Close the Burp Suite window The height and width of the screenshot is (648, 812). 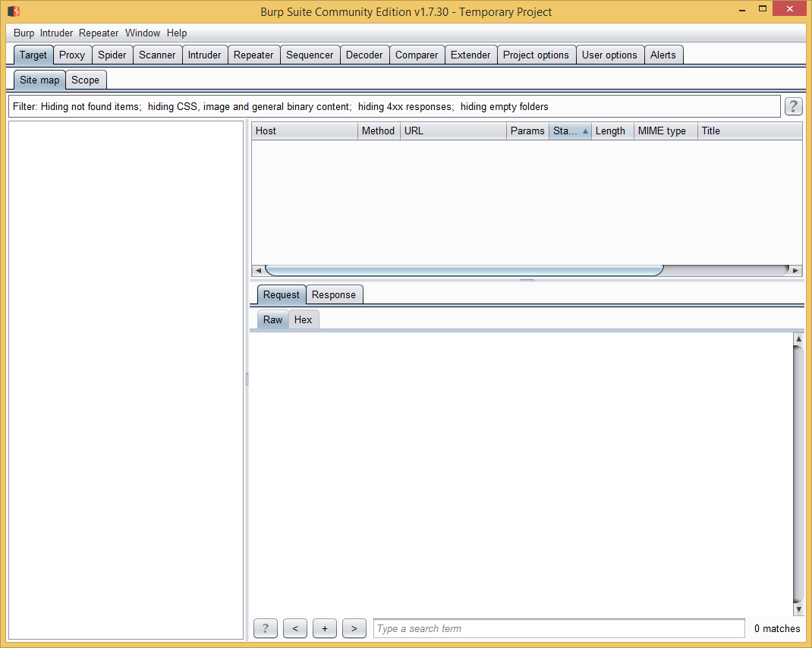790,9
